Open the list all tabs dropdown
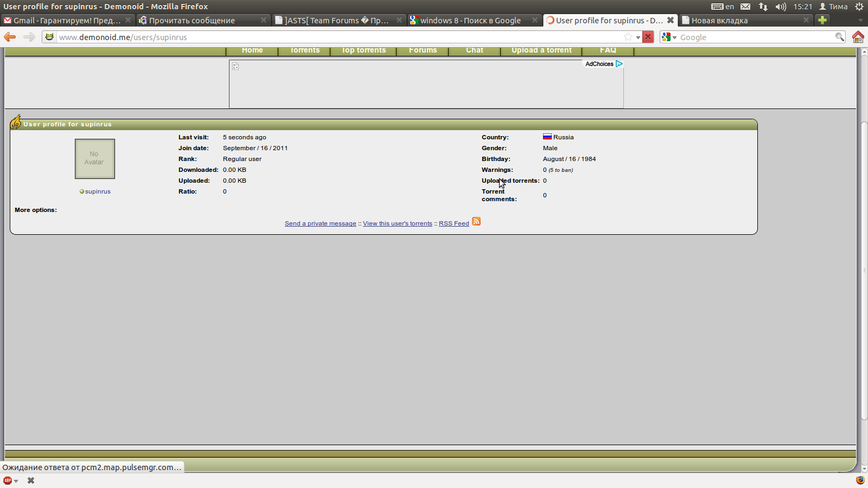 860,21
